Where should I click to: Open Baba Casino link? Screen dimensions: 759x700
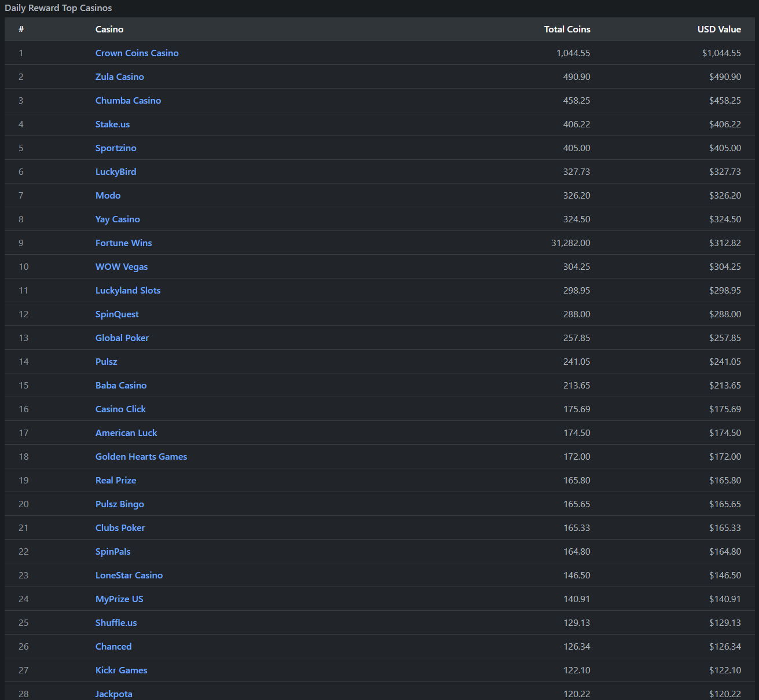click(121, 385)
